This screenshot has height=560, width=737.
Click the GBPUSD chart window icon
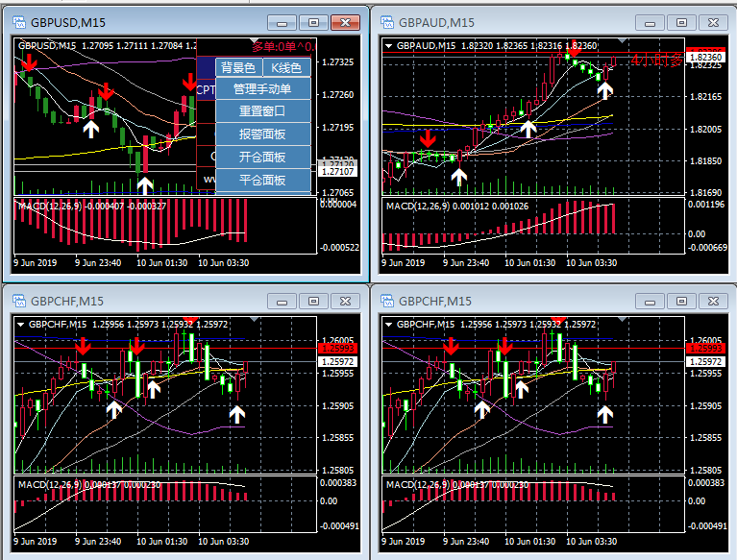coord(18,21)
